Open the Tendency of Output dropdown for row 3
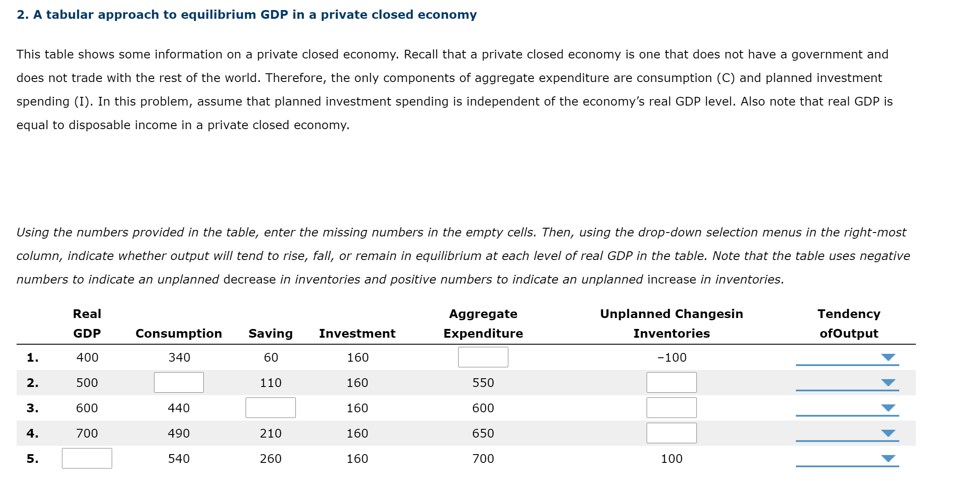980x486 pixels. [888, 408]
